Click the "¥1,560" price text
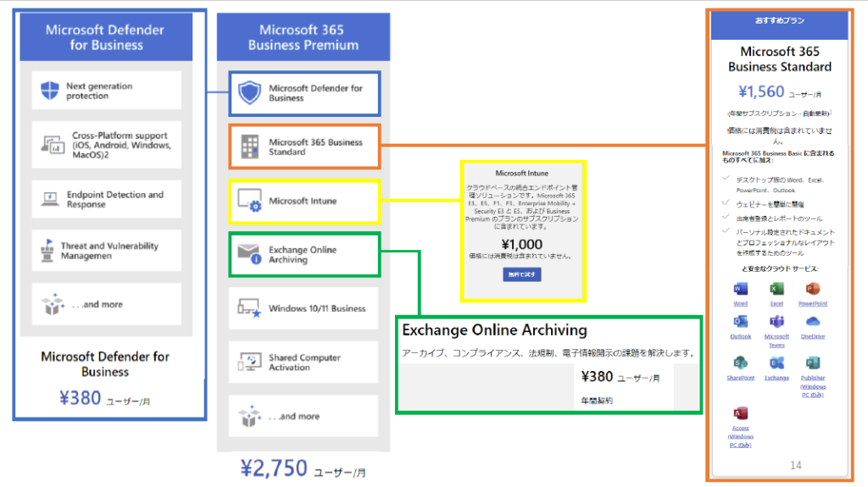This screenshot has height=487, width=868. (x=761, y=91)
